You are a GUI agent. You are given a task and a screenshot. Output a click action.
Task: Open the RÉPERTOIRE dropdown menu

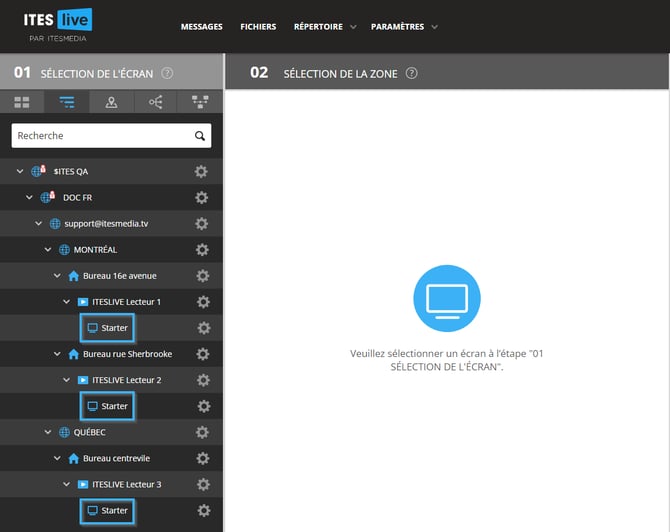[325, 27]
